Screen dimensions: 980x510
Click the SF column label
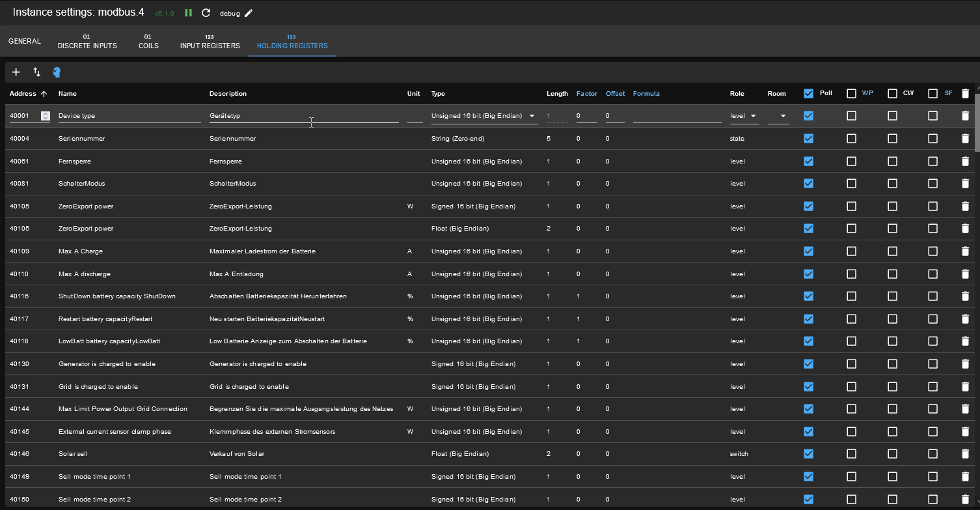click(x=948, y=93)
